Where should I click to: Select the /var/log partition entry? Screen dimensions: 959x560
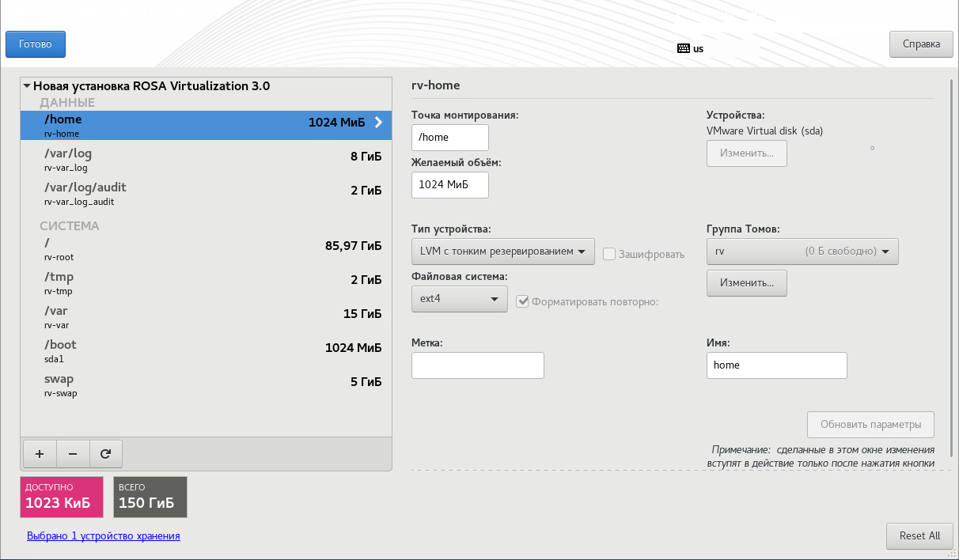206,158
